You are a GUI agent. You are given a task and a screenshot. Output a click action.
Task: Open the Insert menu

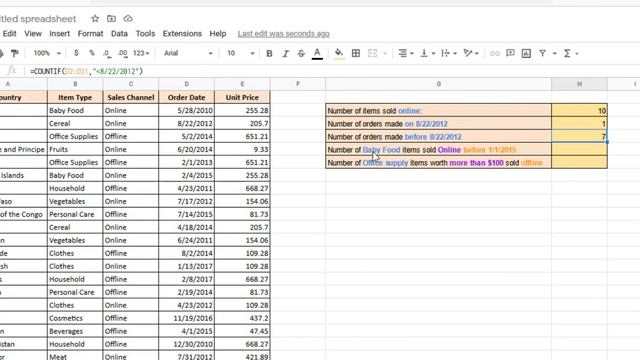click(x=60, y=34)
